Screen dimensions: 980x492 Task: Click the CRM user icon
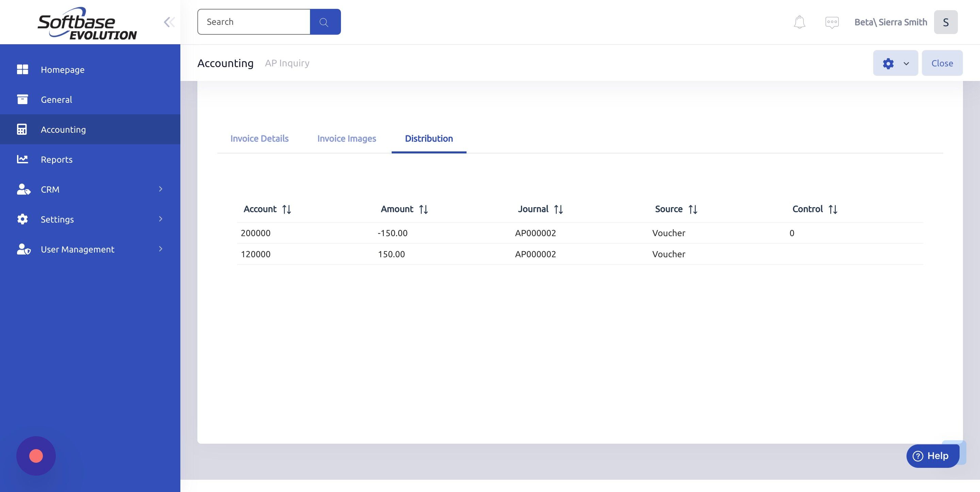(x=23, y=189)
